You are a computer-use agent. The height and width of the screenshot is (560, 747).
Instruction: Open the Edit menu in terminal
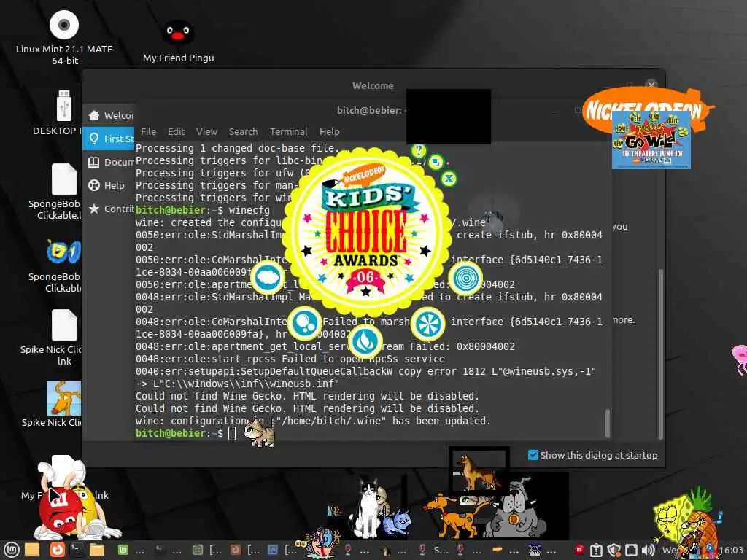176,131
